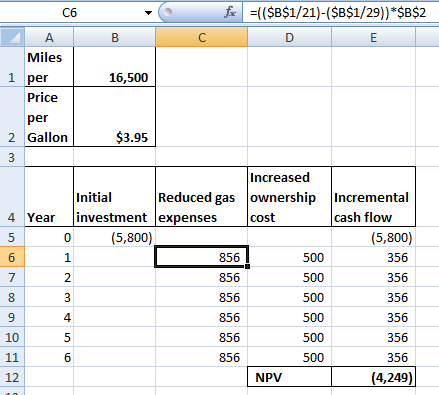Click gas expenses 856 in row 7
This screenshot has width=439, height=395.
201,277
